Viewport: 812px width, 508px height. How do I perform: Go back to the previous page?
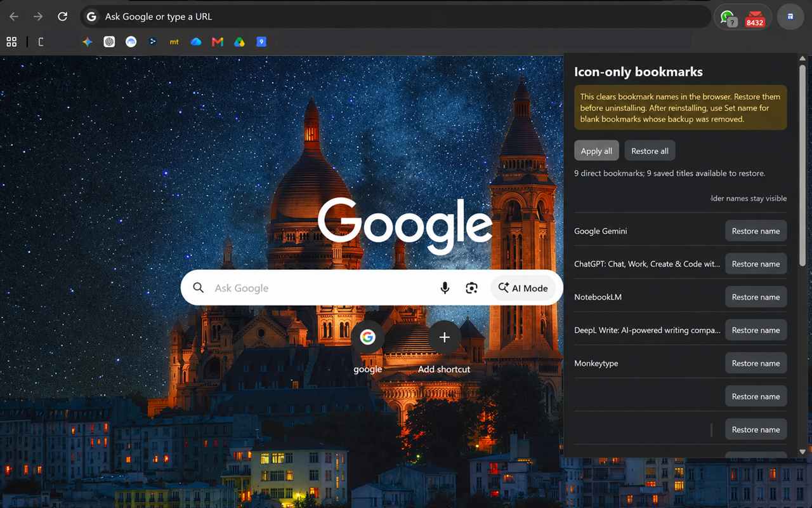coord(14,17)
